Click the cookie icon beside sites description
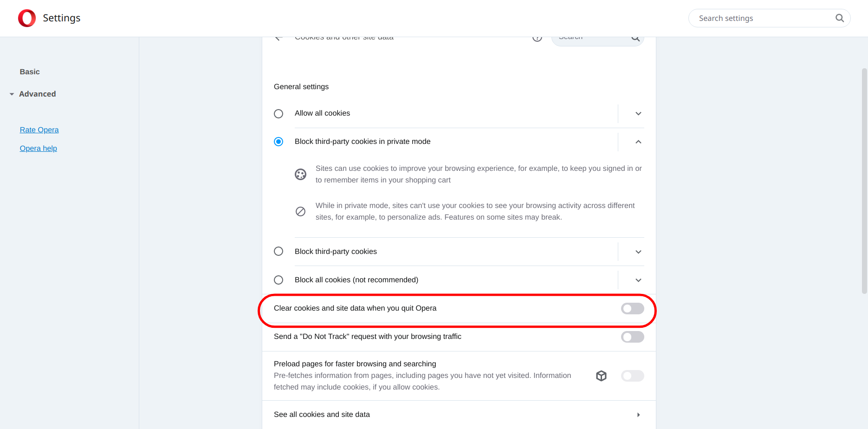 (x=301, y=175)
